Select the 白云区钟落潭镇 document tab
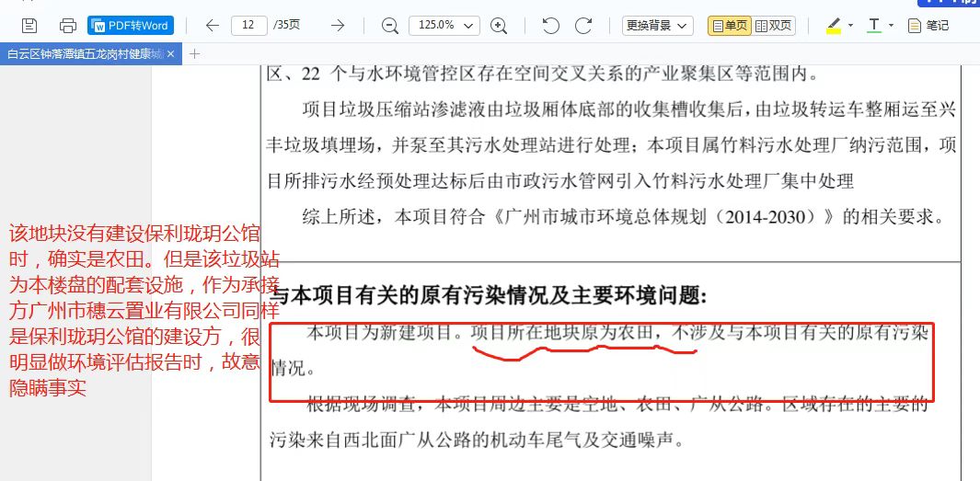Screen dimensions: 980x481 click(x=85, y=54)
